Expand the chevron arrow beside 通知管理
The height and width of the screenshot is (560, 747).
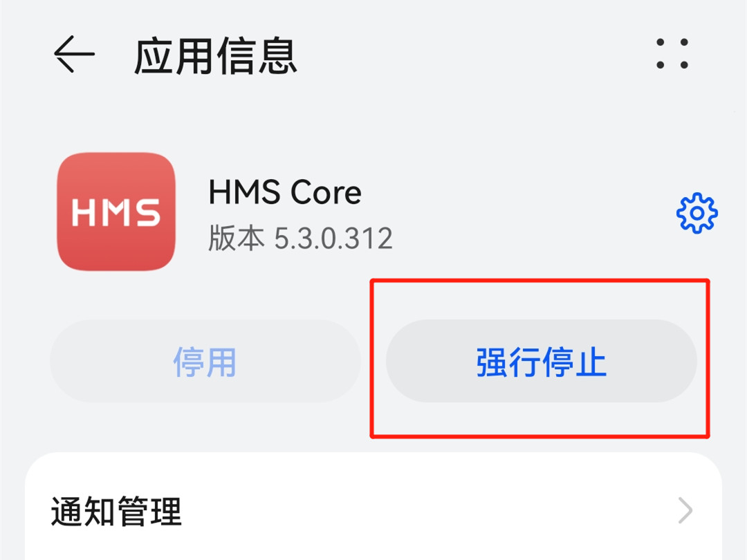[685, 510]
